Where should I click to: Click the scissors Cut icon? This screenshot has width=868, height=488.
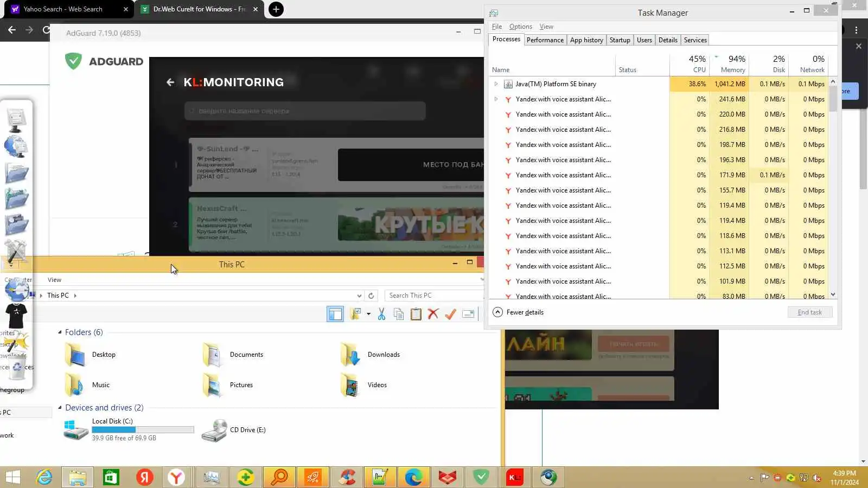coord(381,314)
